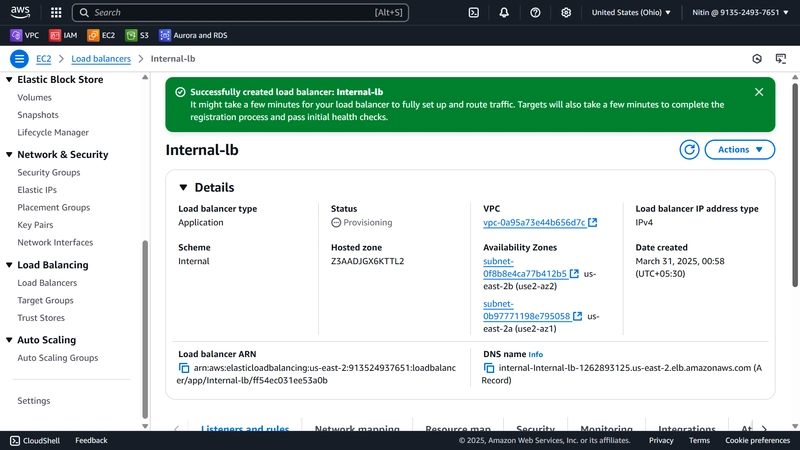Open the S3 shortcut in favorites bar

tap(137, 35)
